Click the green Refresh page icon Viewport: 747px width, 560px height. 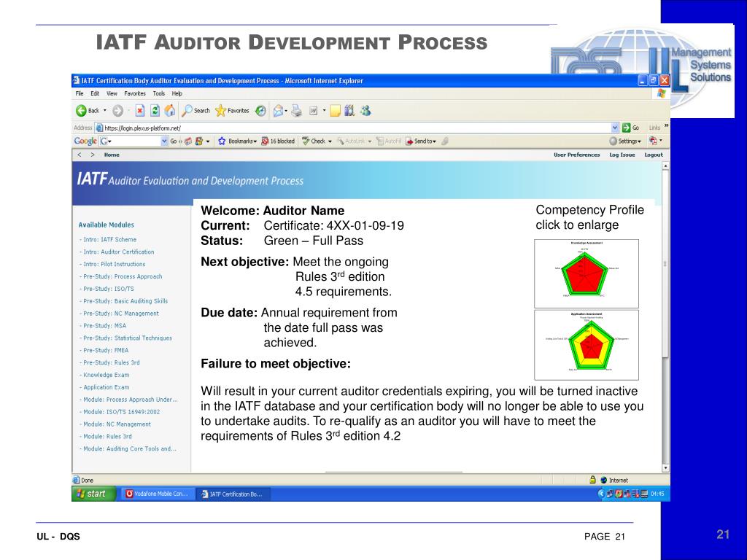point(155,111)
